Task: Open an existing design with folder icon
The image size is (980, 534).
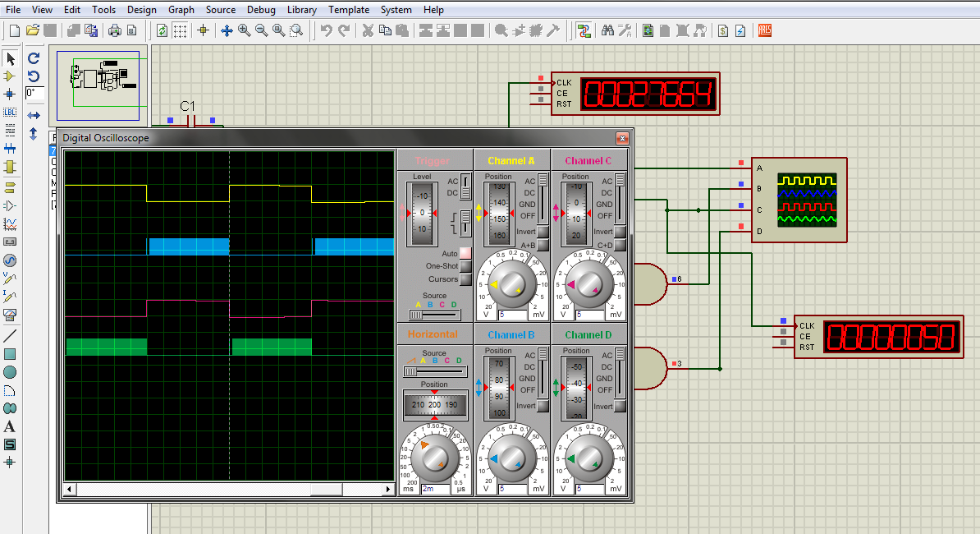Action: pos(33,30)
